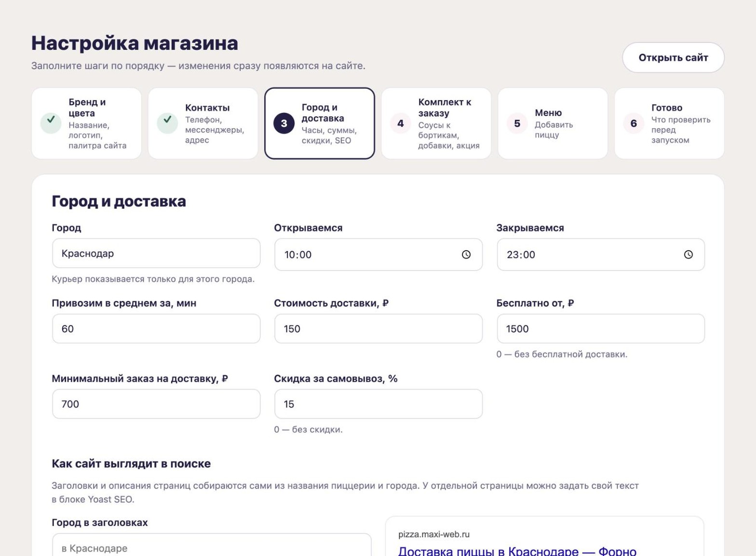Click the step number 6 circle
756x556 pixels.
[x=634, y=123]
